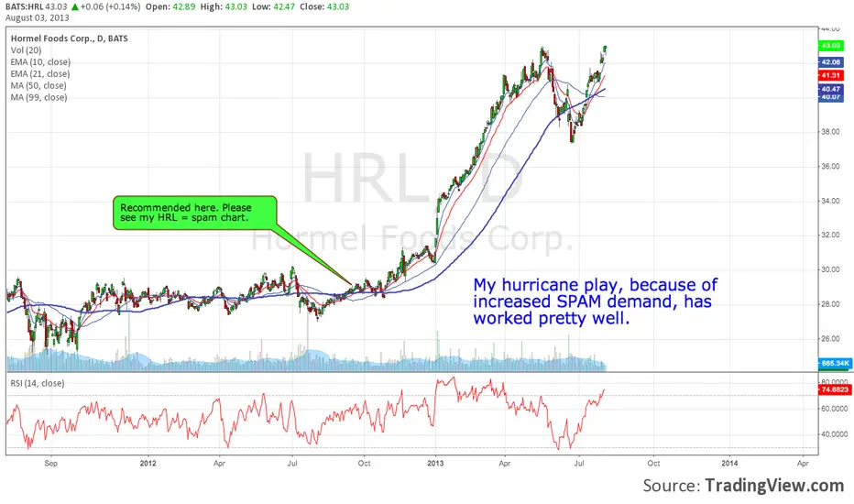The width and height of the screenshot is (854, 504).
Task: Click the 32.00 price axis label
Action: 830,236
